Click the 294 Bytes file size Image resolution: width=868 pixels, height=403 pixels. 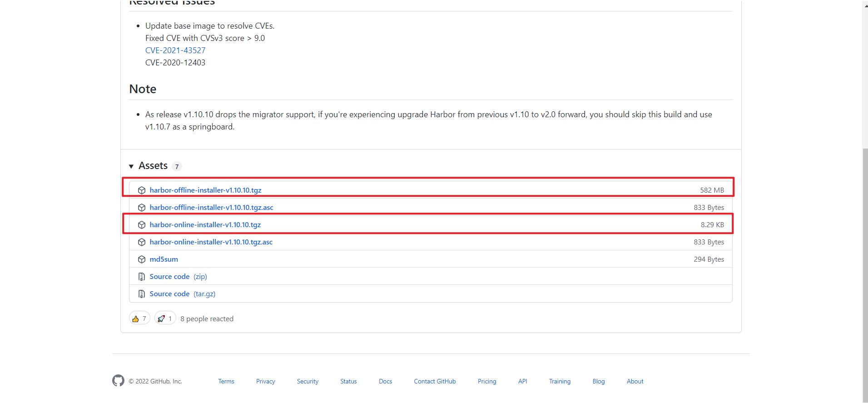pyautogui.click(x=709, y=259)
